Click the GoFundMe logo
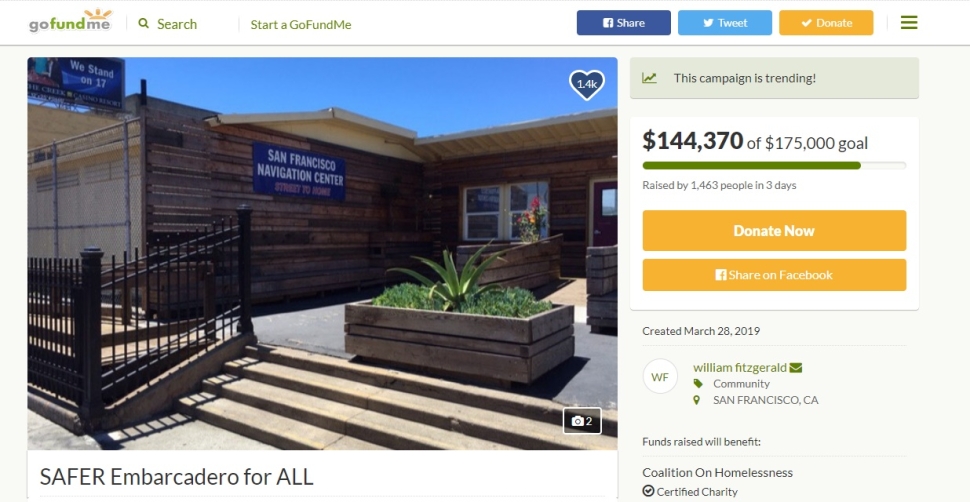The height and width of the screenshot is (502, 970). pyautogui.click(x=71, y=22)
